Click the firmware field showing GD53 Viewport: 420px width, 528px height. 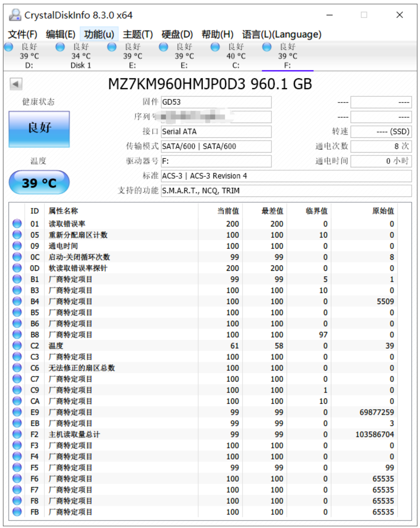coord(216,102)
